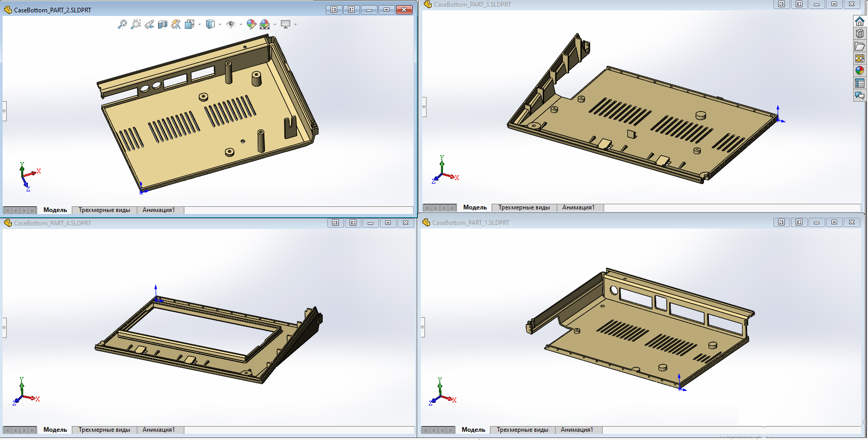868x440 pixels.
Task: Open the Custom Properties pane
Action: (x=860, y=83)
